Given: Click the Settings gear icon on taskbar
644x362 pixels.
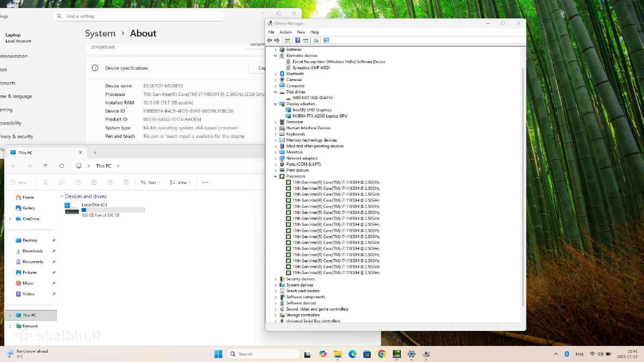Looking at the screenshot, I should (412, 354).
